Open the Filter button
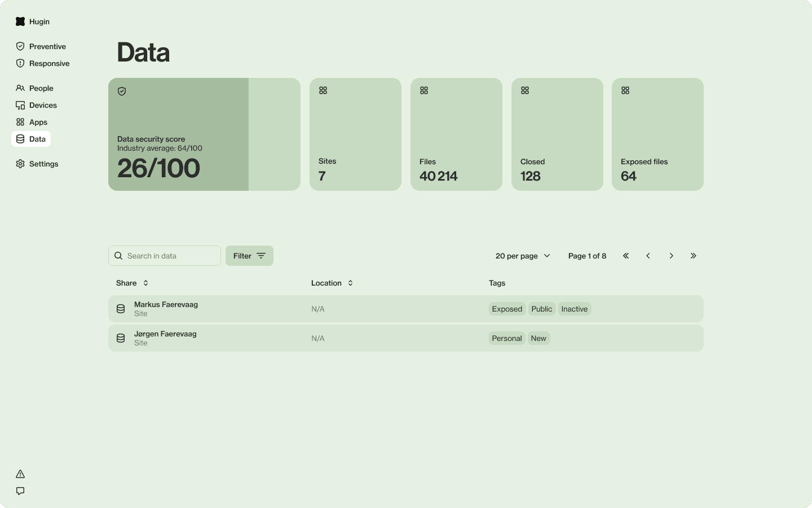Image resolution: width=812 pixels, height=508 pixels. [249, 256]
